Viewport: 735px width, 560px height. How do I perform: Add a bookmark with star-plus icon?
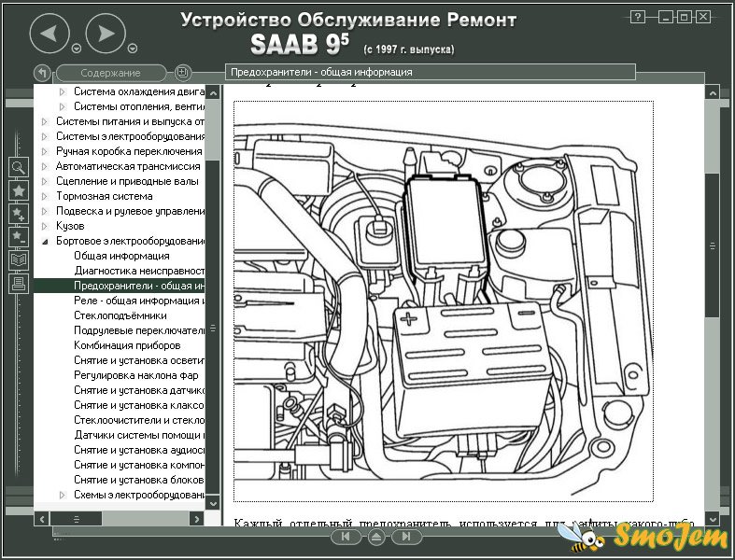19,214
